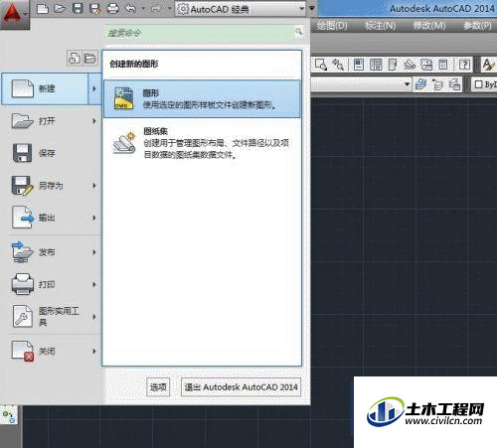Click the Redo arrow icon
The height and width of the screenshot is (448, 497).
(x=156, y=8)
